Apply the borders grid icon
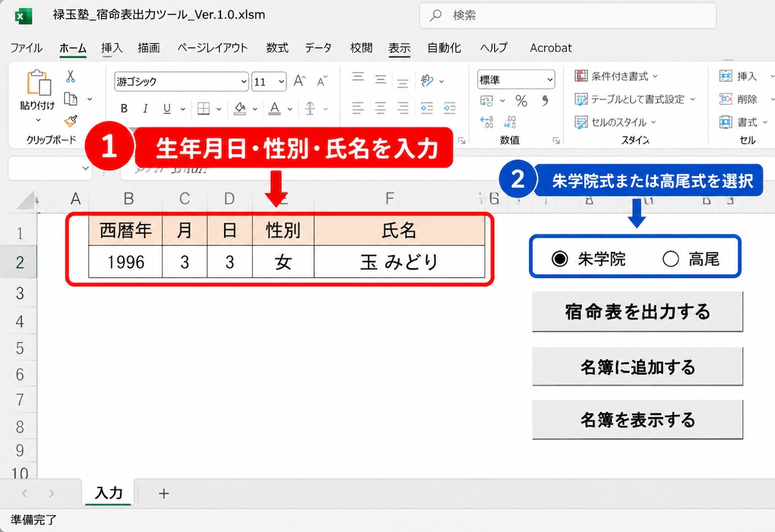This screenshot has height=532, width=775. point(203,109)
